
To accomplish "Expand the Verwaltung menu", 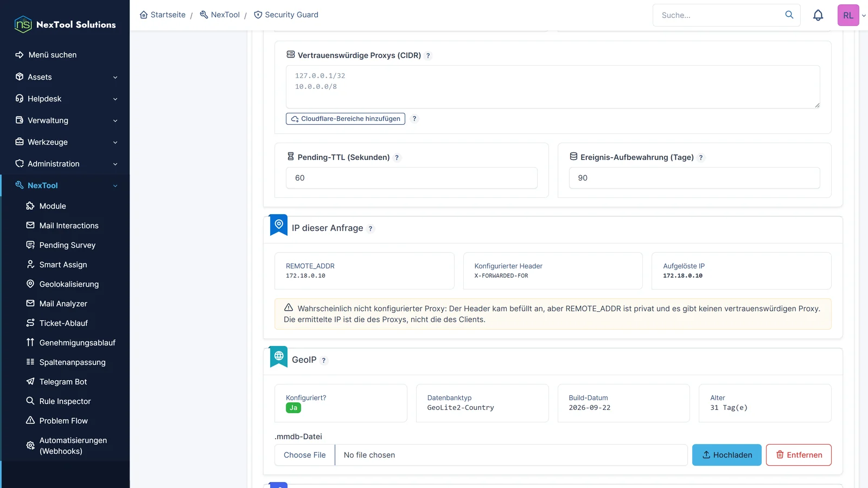I will tap(66, 120).
